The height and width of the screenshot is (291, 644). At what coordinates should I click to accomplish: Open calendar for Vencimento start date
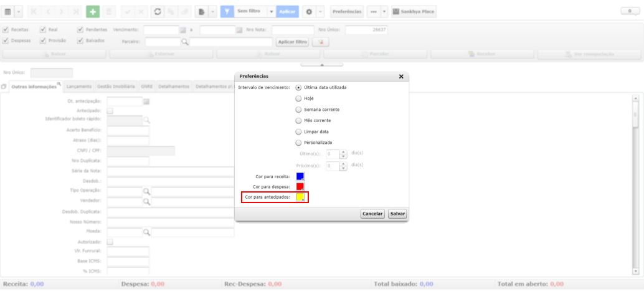(183, 30)
